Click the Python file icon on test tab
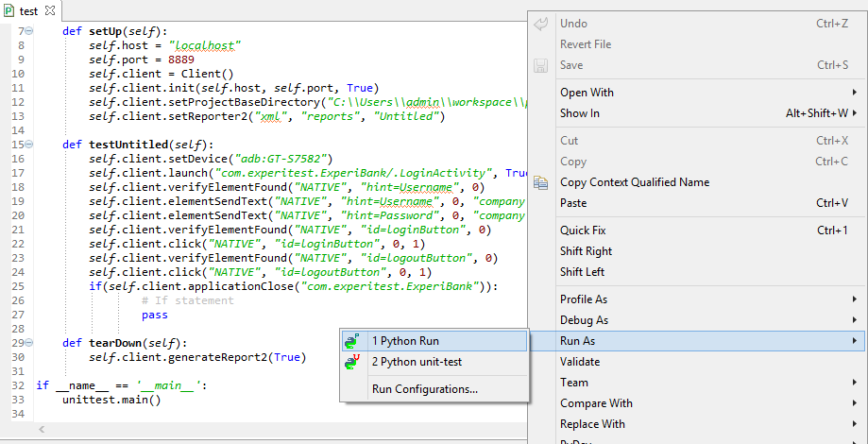868x444 pixels. [x=9, y=10]
